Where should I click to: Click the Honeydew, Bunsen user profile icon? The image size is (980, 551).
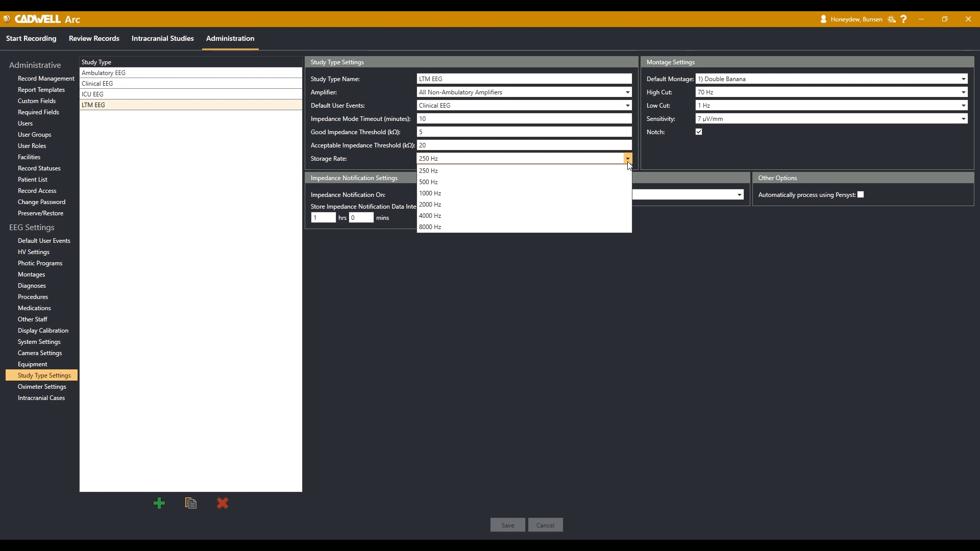click(823, 19)
